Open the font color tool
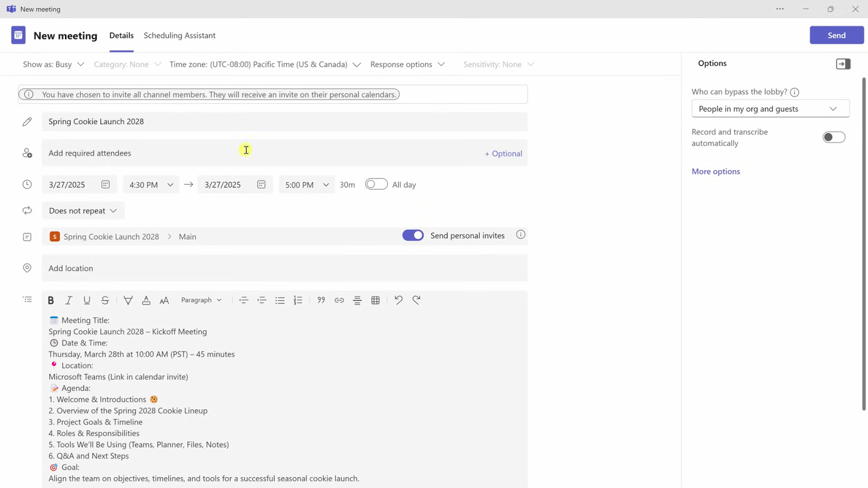Screen dimensions: 868x488 (146, 300)
